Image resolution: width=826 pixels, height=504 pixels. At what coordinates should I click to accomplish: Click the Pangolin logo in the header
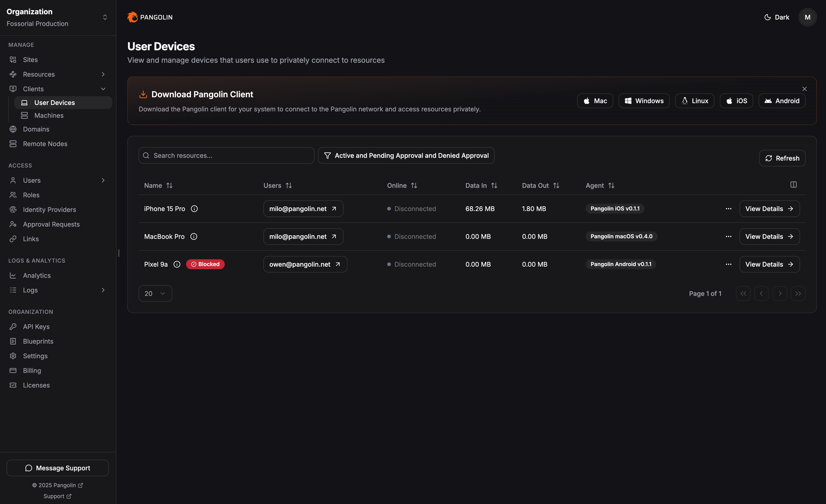pos(150,17)
